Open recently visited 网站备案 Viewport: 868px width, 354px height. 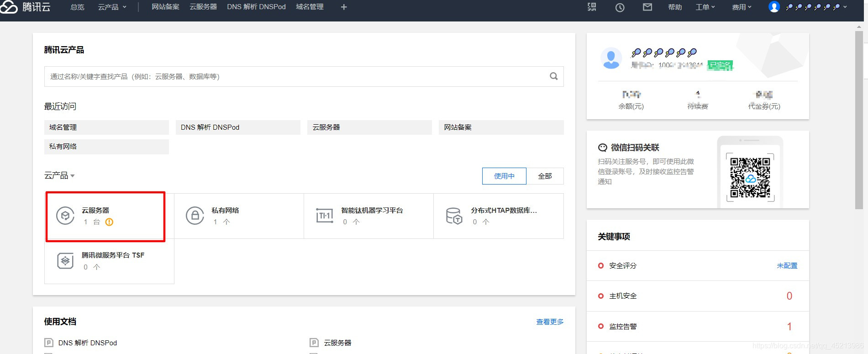pos(501,127)
